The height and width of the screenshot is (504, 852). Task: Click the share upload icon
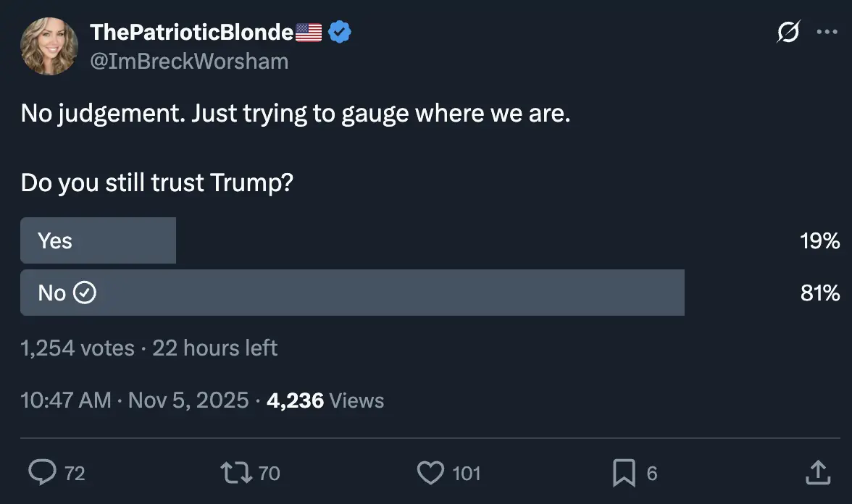click(x=817, y=472)
